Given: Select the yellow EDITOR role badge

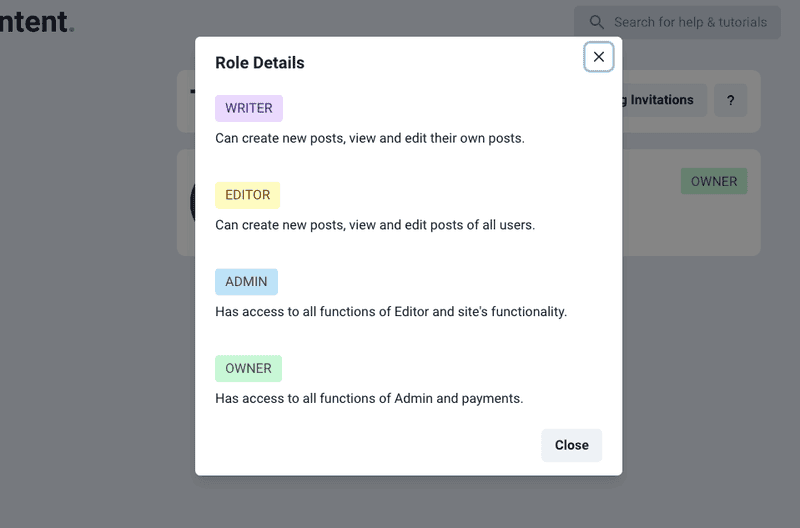Looking at the screenshot, I should [x=247, y=195].
